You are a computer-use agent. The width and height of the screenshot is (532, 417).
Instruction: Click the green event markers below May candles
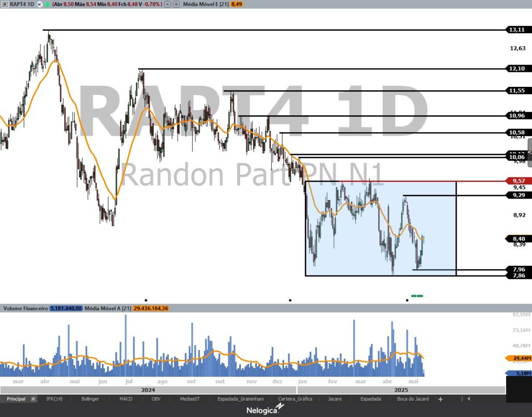pos(417,296)
